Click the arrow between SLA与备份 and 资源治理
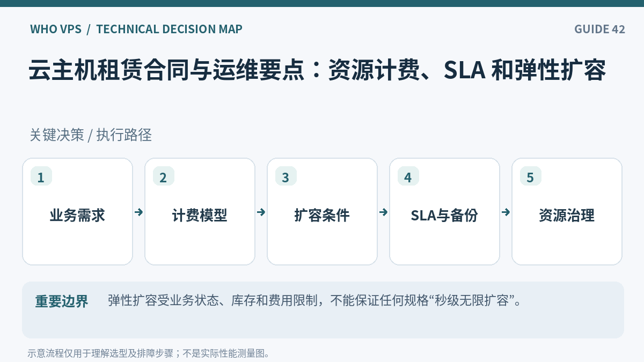The image size is (644, 362). [x=506, y=212]
